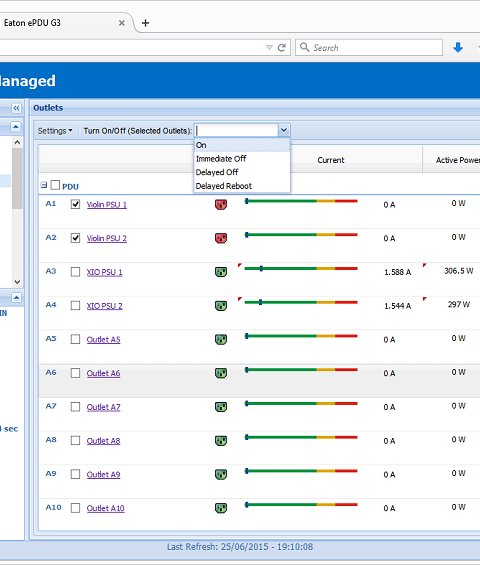
Task: Collapse the lower left sidebar panel
Action: tap(16, 298)
